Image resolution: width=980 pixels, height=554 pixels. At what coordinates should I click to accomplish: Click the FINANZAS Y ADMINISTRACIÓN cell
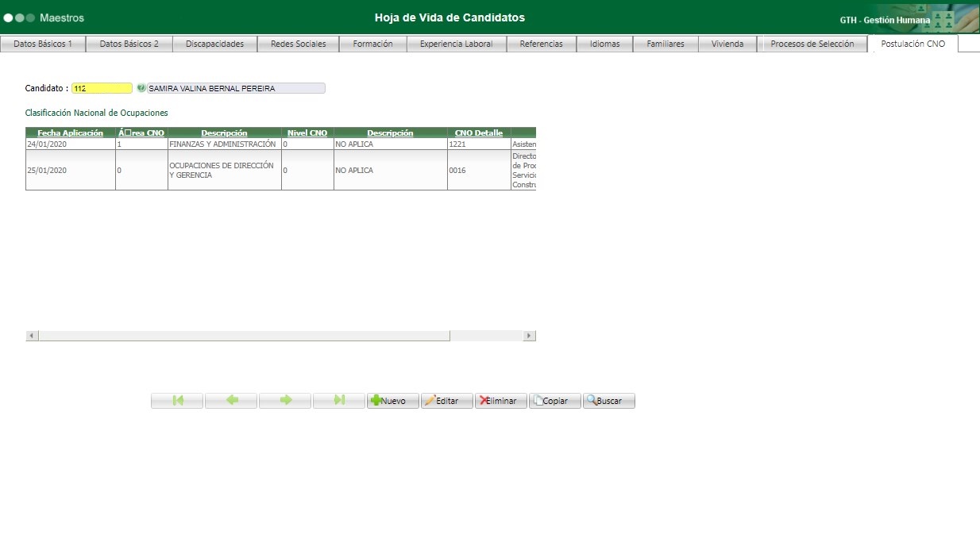pyautogui.click(x=225, y=144)
